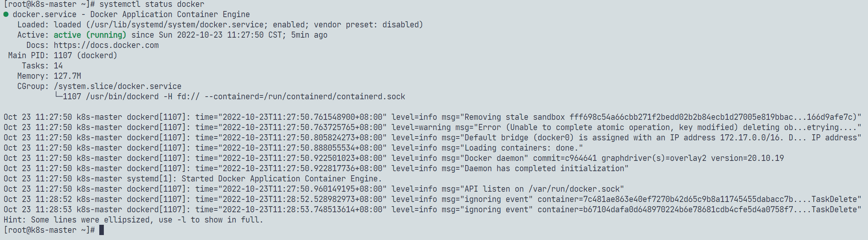
Task: Click the green "active (running)" status text
Action: point(90,35)
